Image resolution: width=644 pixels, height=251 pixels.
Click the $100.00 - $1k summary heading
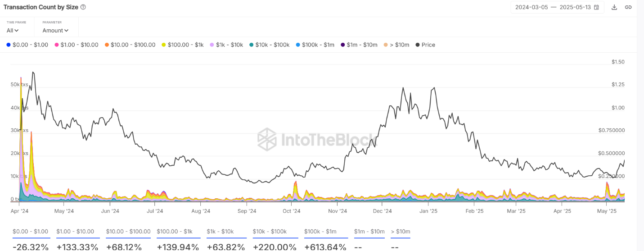(x=175, y=232)
